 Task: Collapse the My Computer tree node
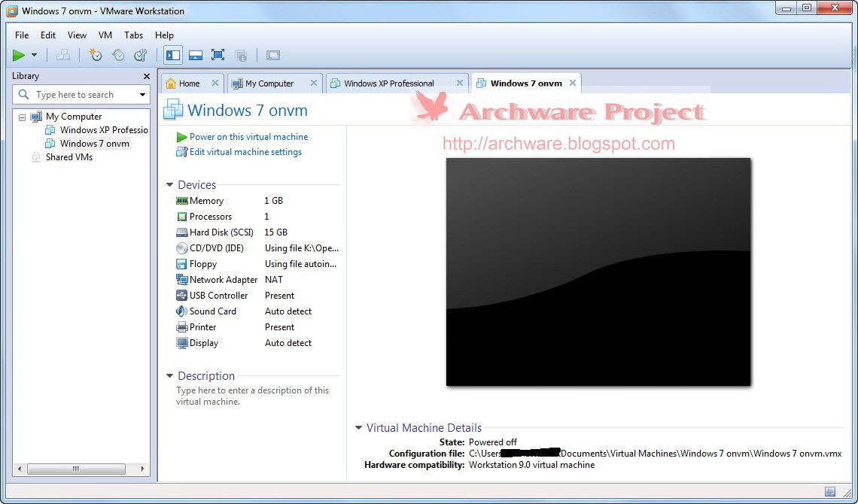point(23,117)
